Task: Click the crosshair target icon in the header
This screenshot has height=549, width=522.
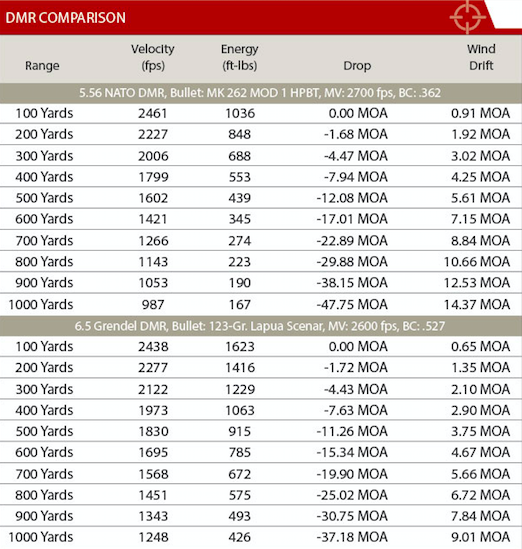Action: click(468, 17)
